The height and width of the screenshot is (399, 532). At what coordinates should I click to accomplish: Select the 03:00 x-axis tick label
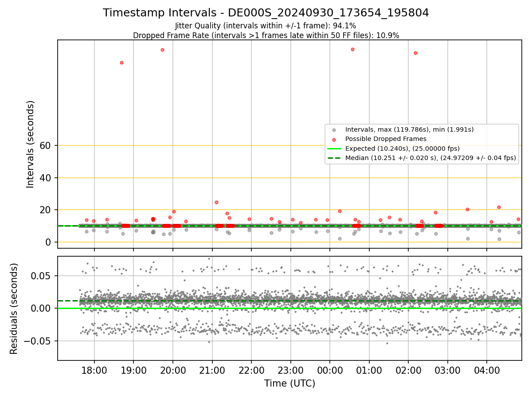tap(447, 370)
